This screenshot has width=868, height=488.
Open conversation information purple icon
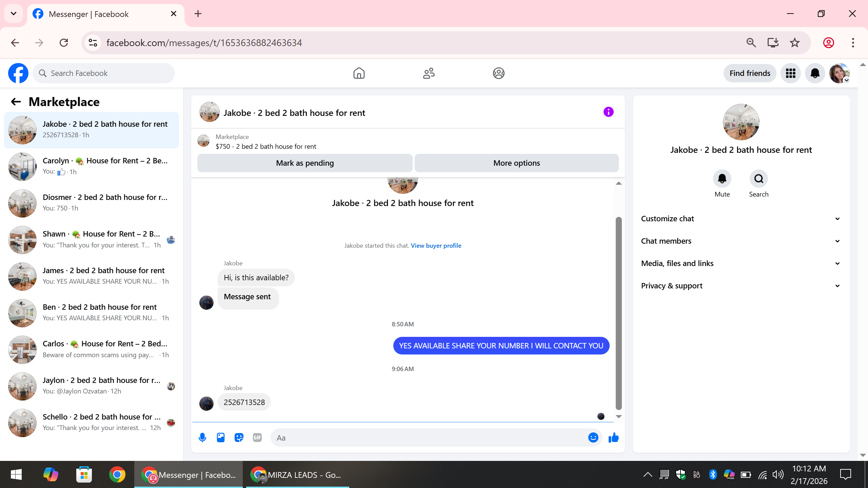point(608,112)
